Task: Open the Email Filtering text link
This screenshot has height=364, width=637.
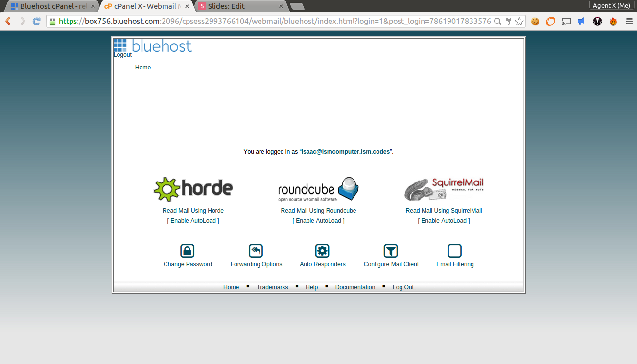Action: (455, 264)
